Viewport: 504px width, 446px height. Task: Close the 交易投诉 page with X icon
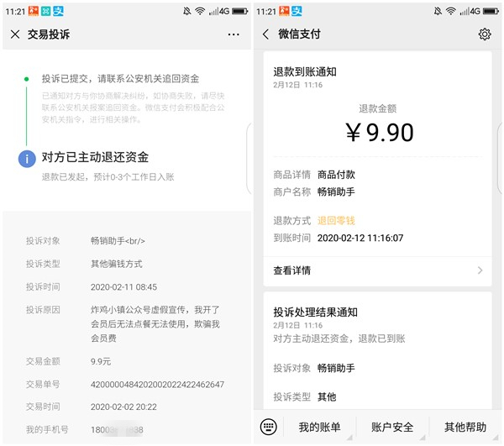coord(15,34)
